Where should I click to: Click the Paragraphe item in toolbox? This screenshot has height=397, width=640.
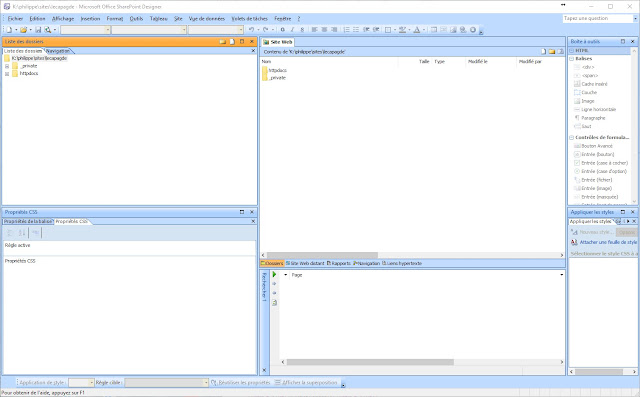pos(593,118)
